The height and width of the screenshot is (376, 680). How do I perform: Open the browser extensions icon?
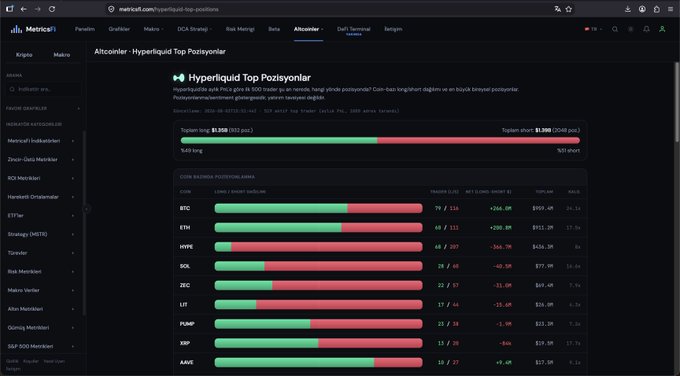(x=657, y=9)
